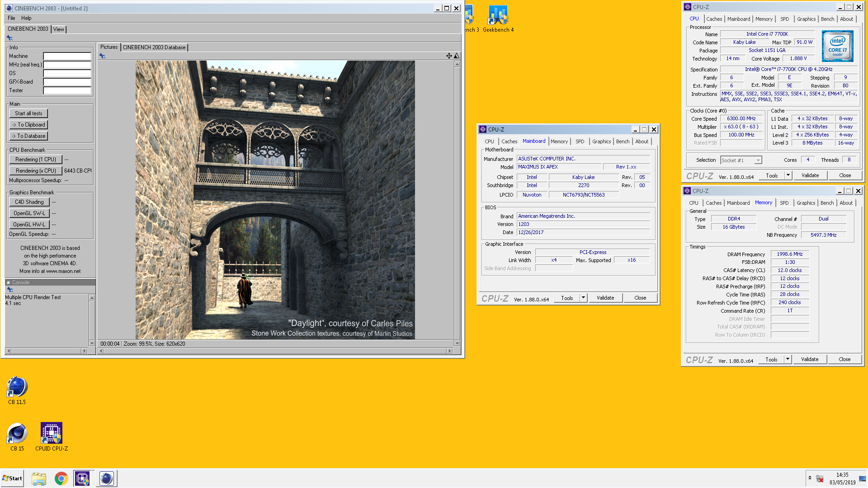
Task: Click the picture panel horizontal scrollbar
Action: tap(275, 351)
